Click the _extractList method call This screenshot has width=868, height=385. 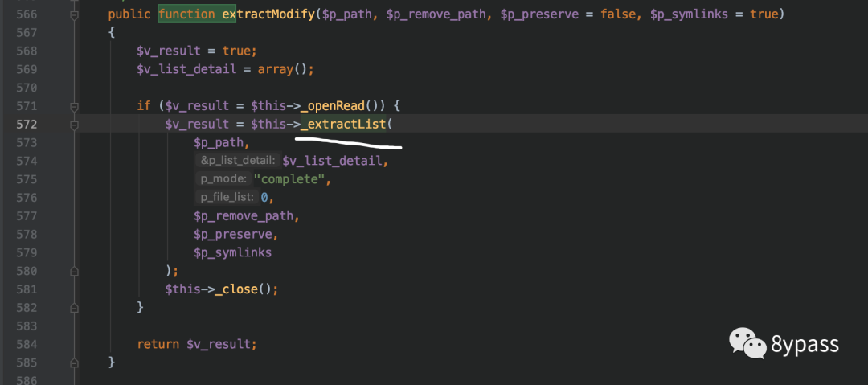click(342, 124)
